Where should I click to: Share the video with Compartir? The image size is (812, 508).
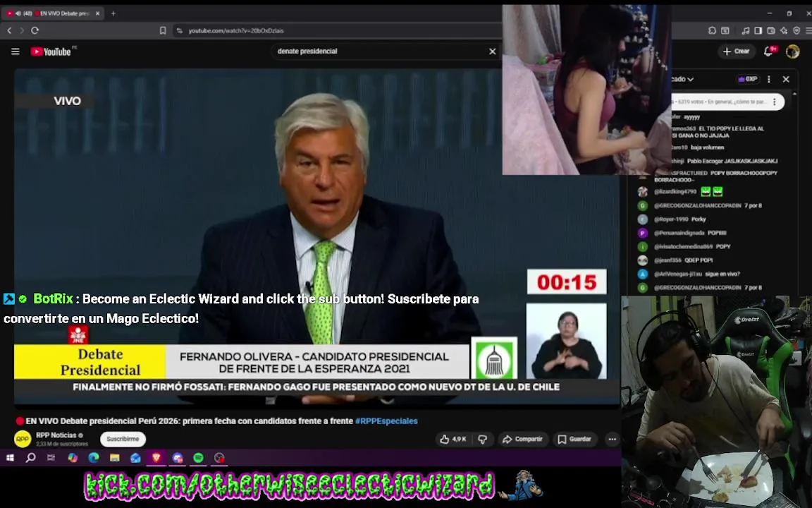click(x=522, y=439)
